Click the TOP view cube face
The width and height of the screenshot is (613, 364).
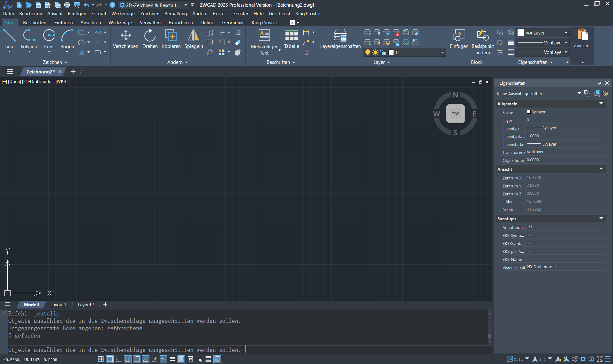click(455, 113)
